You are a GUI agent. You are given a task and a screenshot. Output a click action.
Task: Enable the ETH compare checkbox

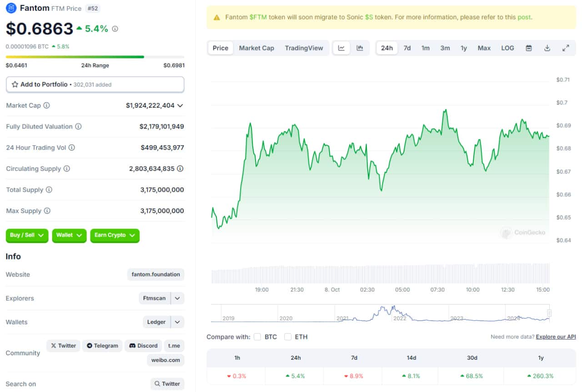[x=288, y=337]
